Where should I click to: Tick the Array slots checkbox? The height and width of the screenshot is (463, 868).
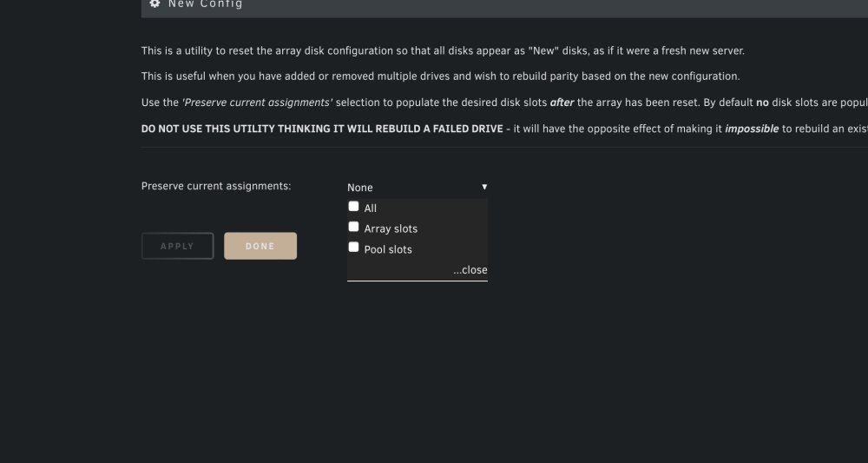point(354,227)
